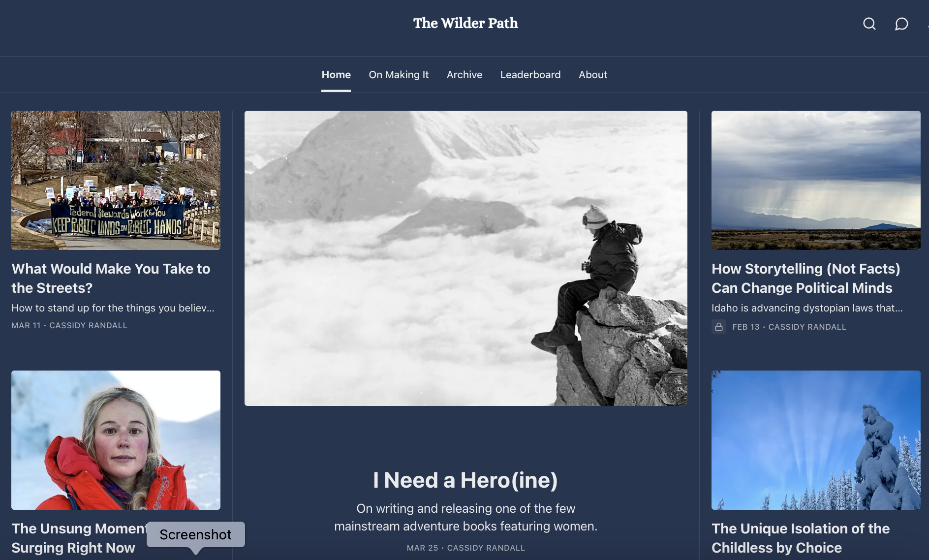The height and width of the screenshot is (560, 929).
Task: Click the rainstorm over plains thumbnail
Action: [816, 180]
